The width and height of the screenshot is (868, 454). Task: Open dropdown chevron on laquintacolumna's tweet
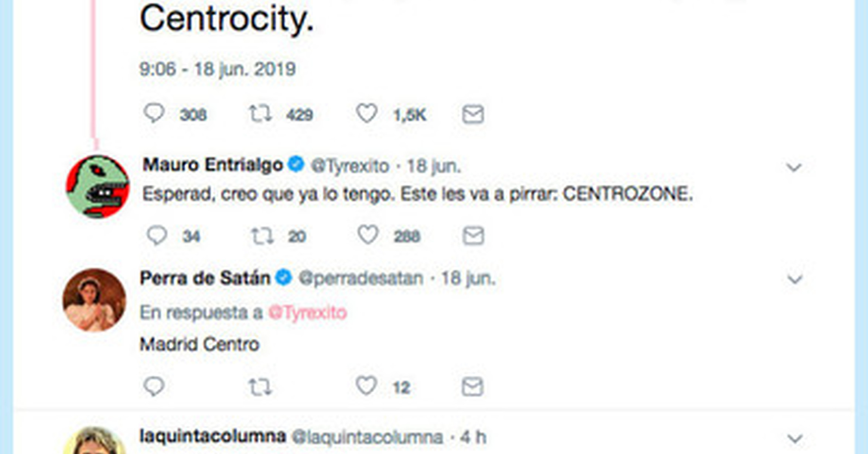click(794, 439)
